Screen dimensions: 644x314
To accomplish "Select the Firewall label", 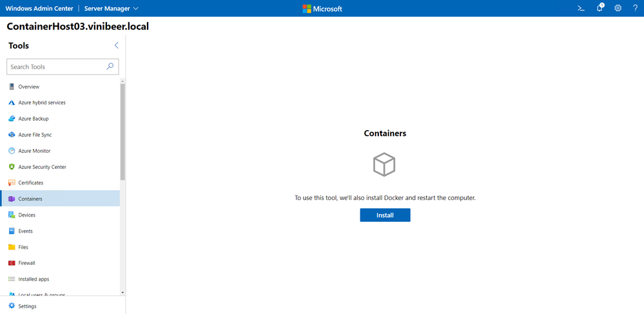I will point(26,263).
